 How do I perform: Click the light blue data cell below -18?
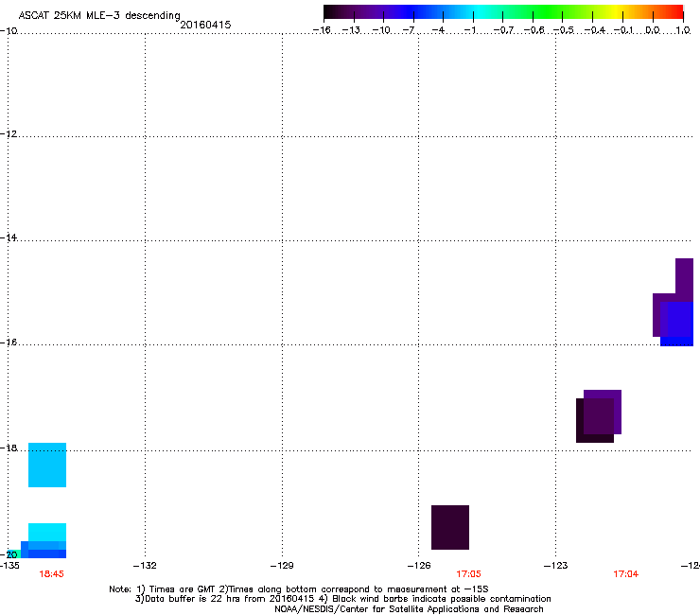(x=47, y=465)
